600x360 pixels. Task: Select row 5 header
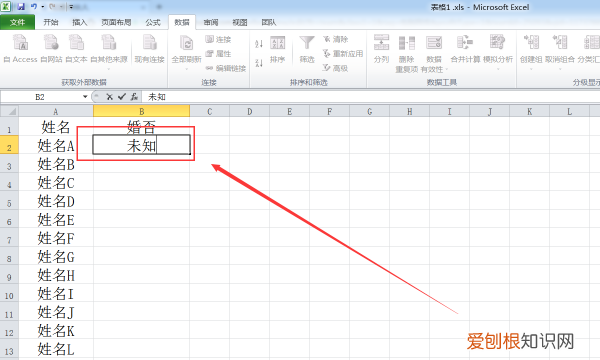coord(9,201)
